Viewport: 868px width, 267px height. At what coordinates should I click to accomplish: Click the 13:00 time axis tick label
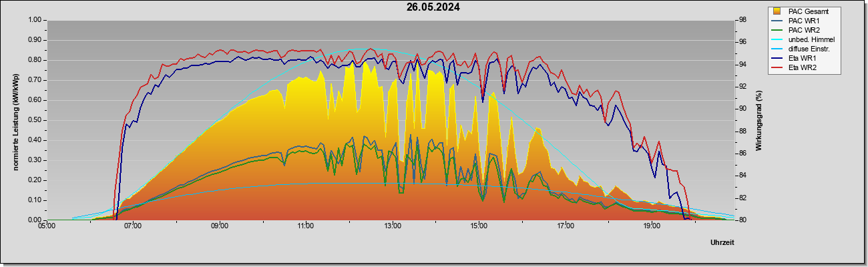click(393, 226)
